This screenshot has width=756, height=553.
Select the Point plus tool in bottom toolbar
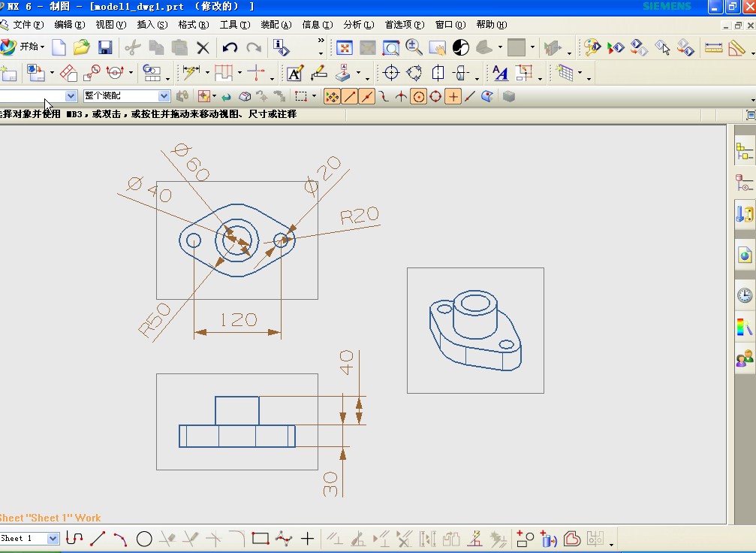click(307, 539)
